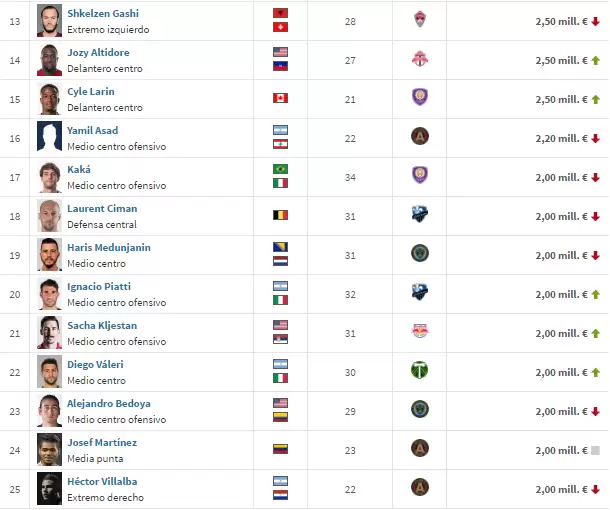Open Diego Váleri's player photo
This screenshot has width=610, height=510.
(49, 371)
